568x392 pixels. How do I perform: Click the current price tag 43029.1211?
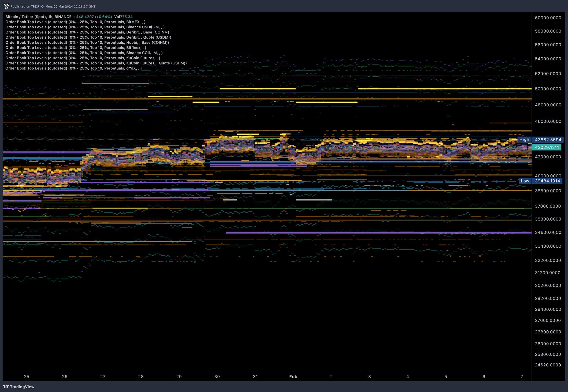click(x=547, y=148)
